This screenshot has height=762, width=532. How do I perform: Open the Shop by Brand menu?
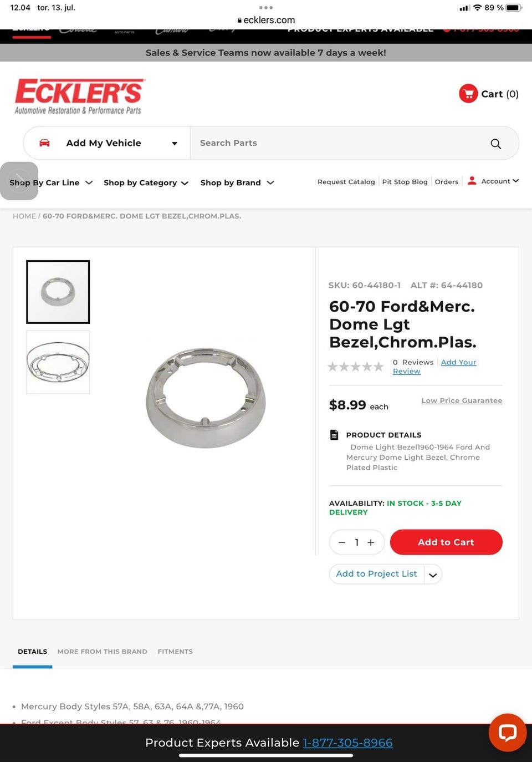237,183
